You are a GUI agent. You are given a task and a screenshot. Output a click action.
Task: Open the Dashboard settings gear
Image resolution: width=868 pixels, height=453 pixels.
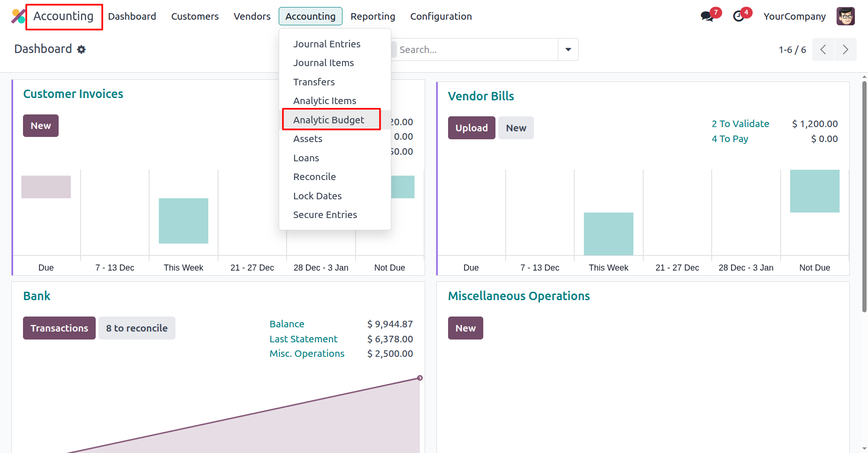click(82, 50)
